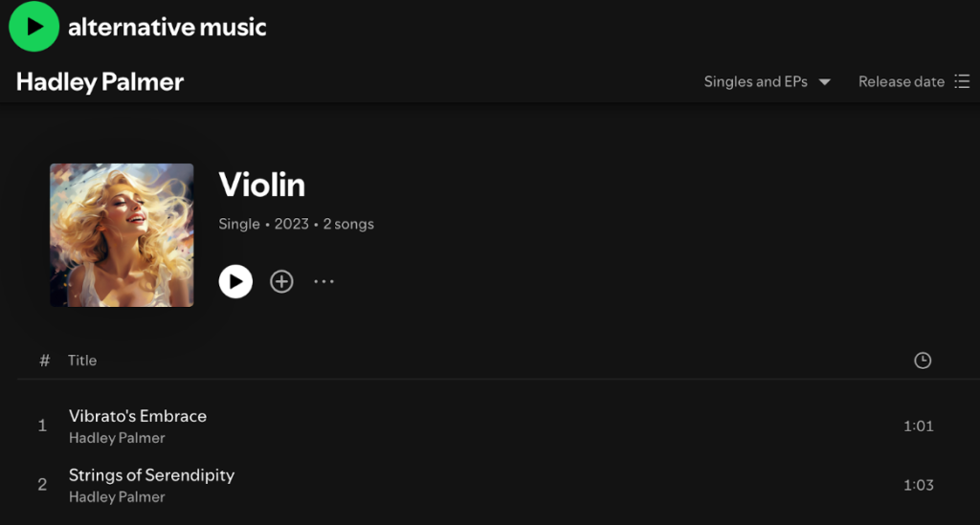Click the Hadley Palmer artist heading
Image resolution: width=980 pixels, height=525 pixels.
[x=100, y=82]
